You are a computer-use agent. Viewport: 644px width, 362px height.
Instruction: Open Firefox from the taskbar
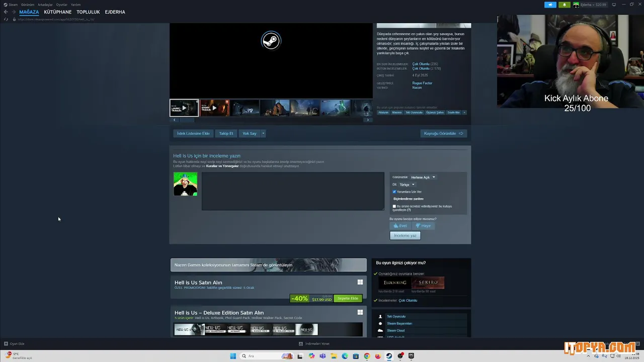point(378,356)
